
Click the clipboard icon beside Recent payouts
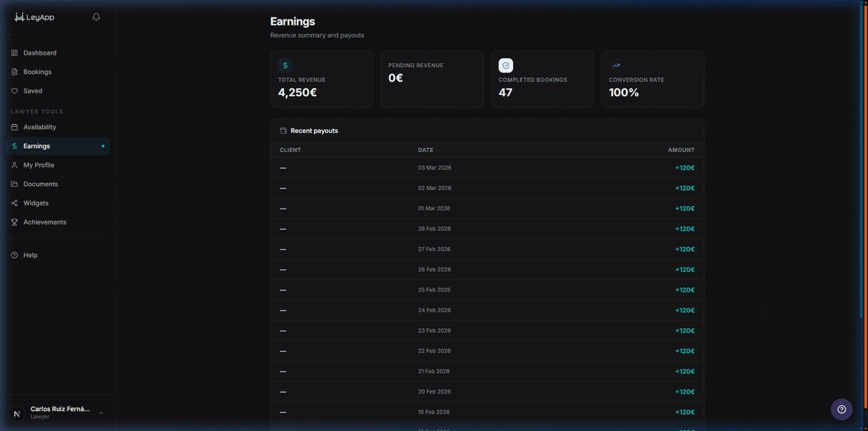click(283, 130)
